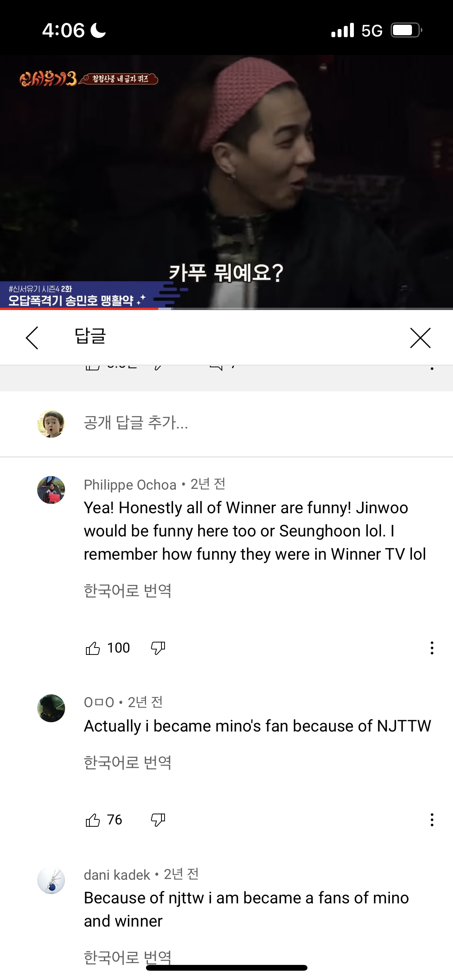Like Philippe Ochoa's comment
This screenshot has width=453, height=980.
pyautogui.click(x=93, y=648)
